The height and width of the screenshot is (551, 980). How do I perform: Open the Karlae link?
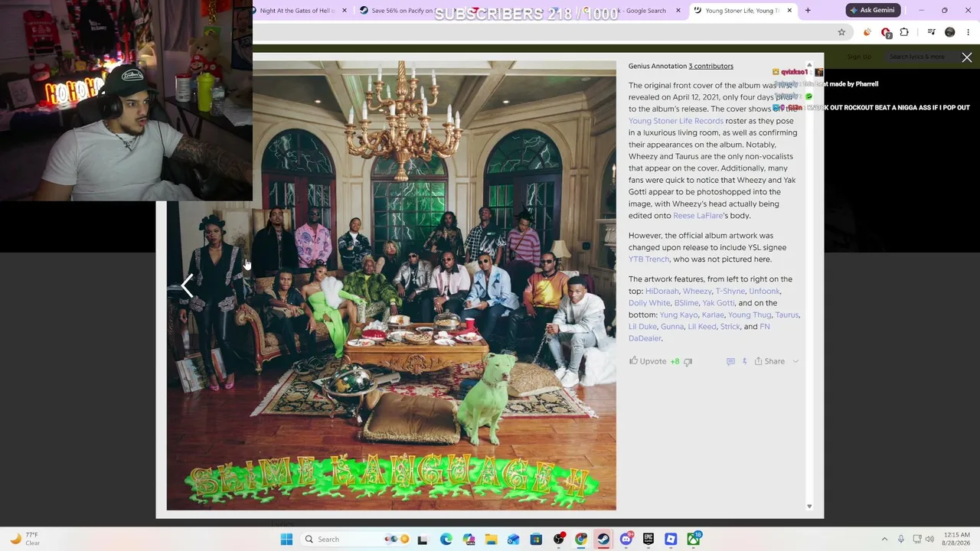point(713,315)
